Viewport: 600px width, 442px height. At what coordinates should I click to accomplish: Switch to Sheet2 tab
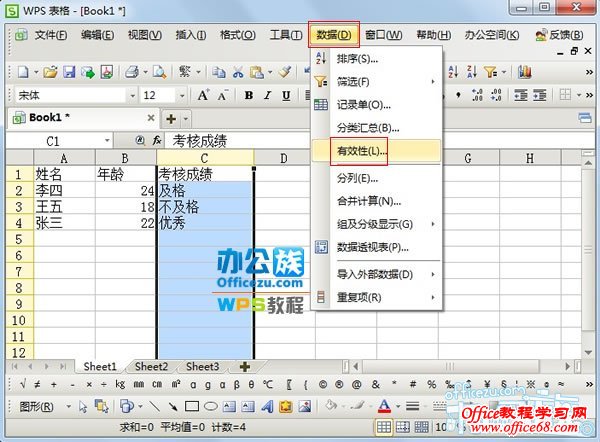152,367
